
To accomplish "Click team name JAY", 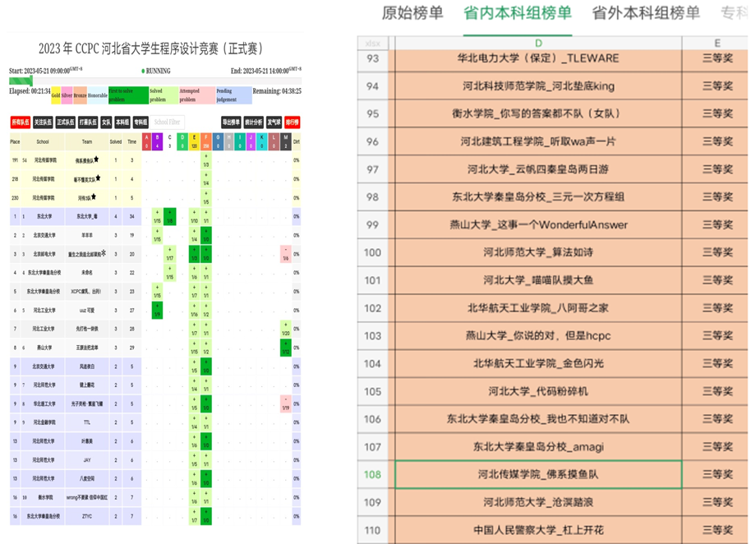I will pyautogui.click(x=87, y=460).
